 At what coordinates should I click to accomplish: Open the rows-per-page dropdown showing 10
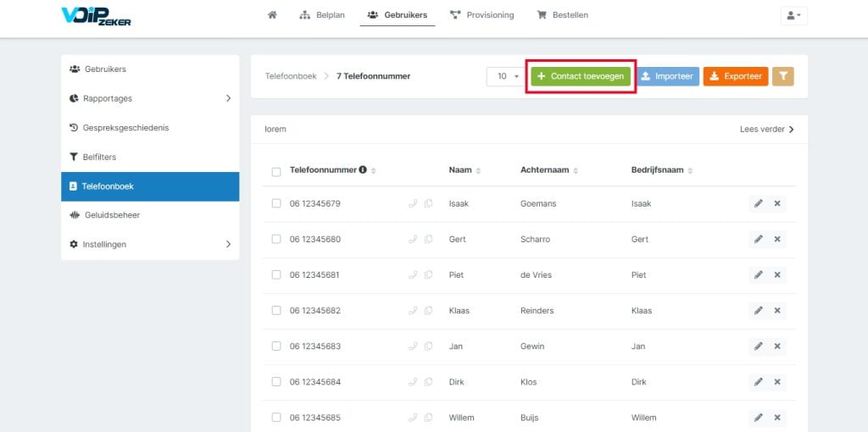[x=507, y=76]
